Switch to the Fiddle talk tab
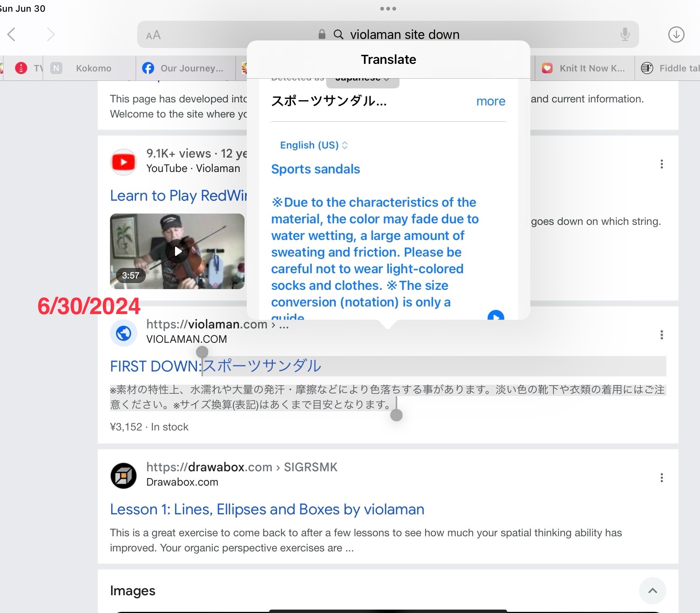This screenshot has width=700, height=613. [x=667, y=68]
